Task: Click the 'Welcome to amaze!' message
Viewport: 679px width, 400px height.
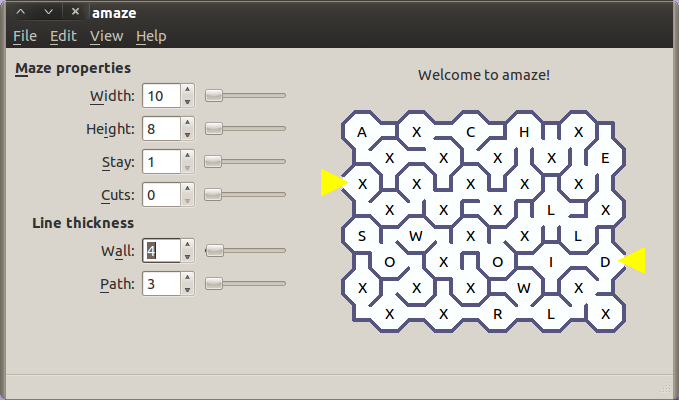Action: pyautogui.click(x=484, y=75)
